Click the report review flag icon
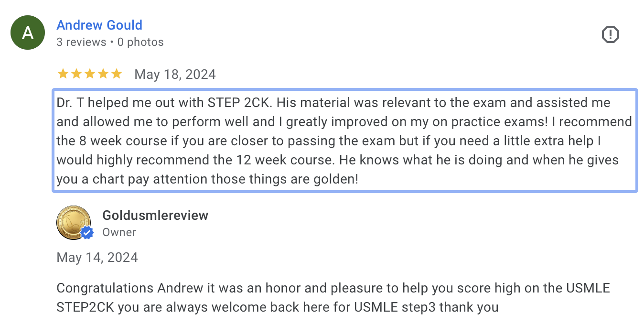644x325 pixels. (x=610, y=34)
